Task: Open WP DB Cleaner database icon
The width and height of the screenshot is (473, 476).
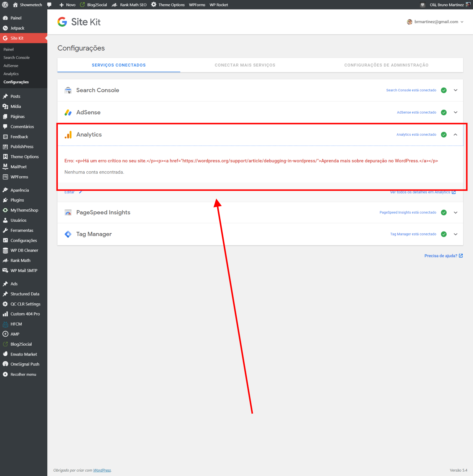Action: (5, 250)
